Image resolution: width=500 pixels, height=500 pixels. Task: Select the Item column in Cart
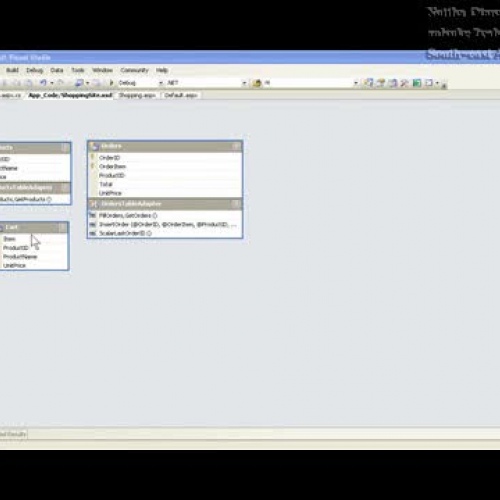(x=34, y=239)
